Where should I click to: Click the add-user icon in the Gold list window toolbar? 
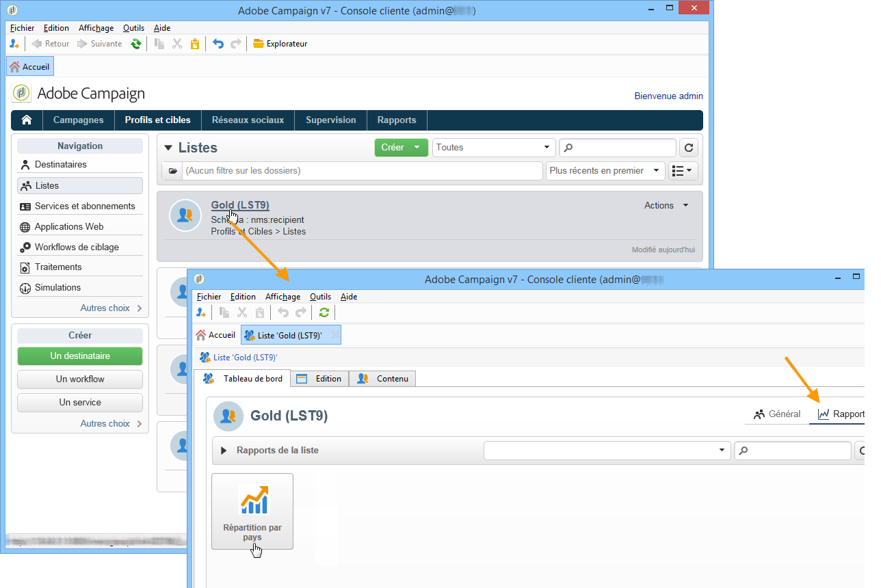pyautogui.click(x=201, y=312)
